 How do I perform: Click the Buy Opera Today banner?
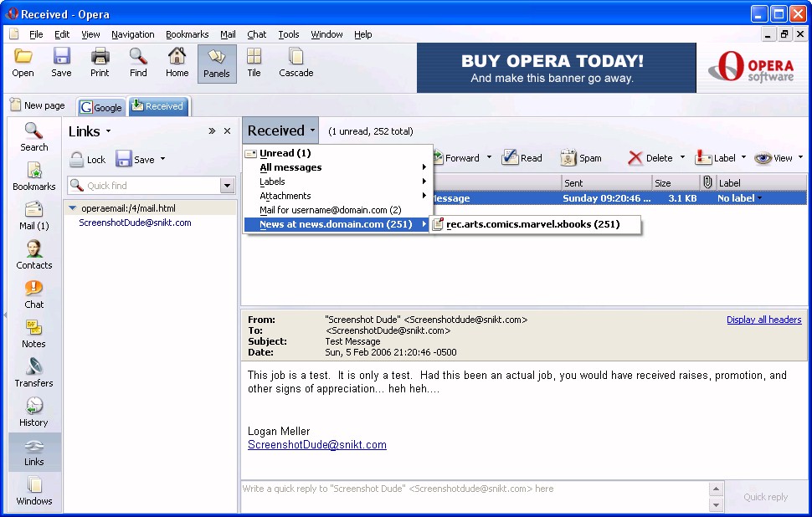click(556, 68)
